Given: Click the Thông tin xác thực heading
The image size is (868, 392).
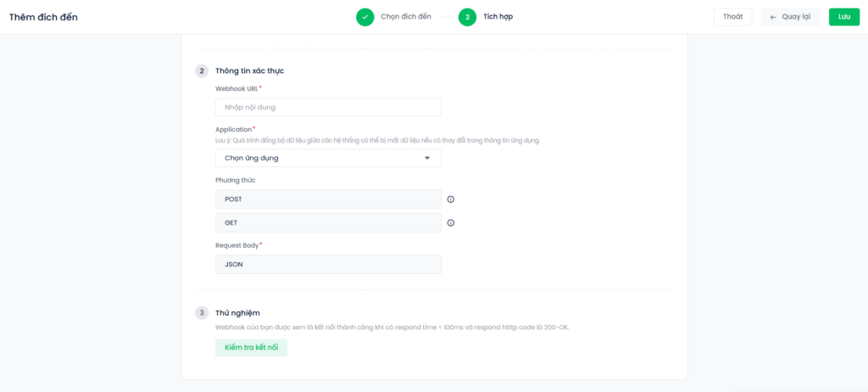Looking at the screenshot, I should pyautogui.click(x=250, y=71).
